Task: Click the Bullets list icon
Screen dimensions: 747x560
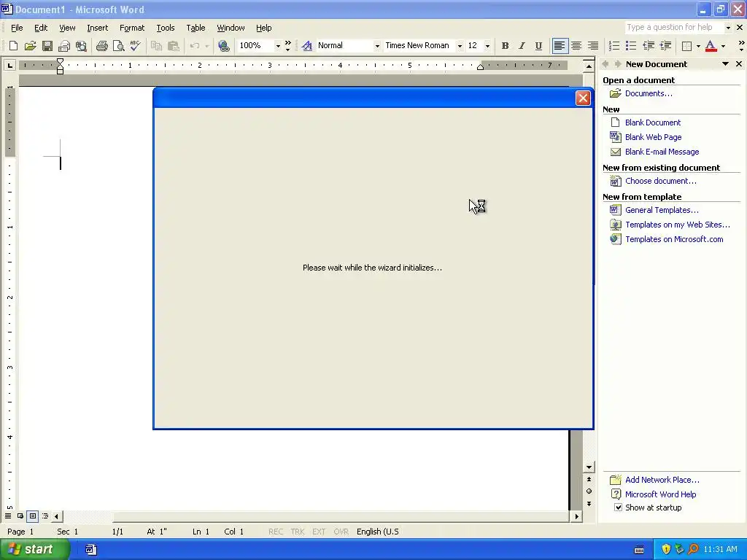Action: [x=631, y=46]
